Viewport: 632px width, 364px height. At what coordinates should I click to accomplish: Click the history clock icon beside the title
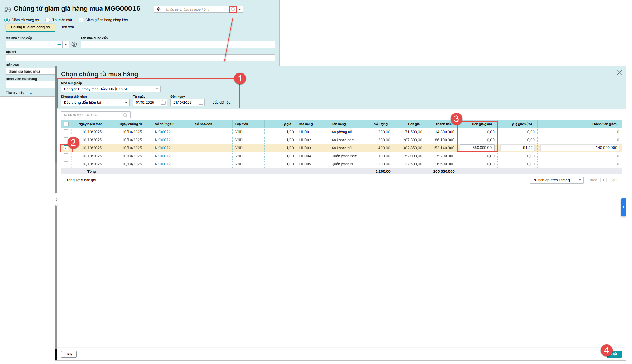click(8, 10)
